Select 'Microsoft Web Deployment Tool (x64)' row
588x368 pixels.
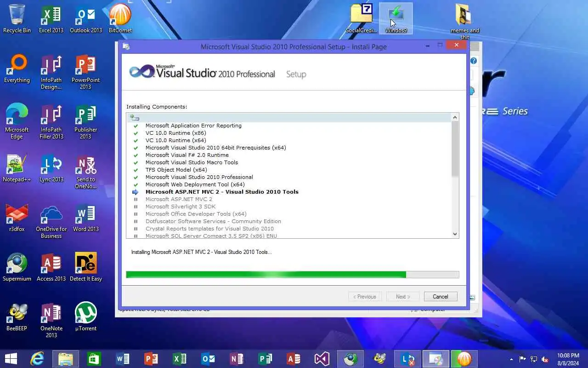(x=195, y=184)
